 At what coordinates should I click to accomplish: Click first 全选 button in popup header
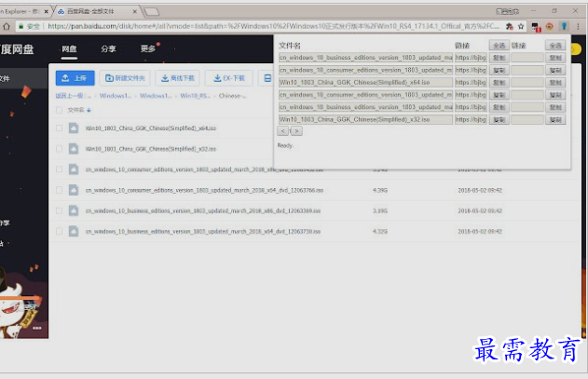tap(499, 46)
